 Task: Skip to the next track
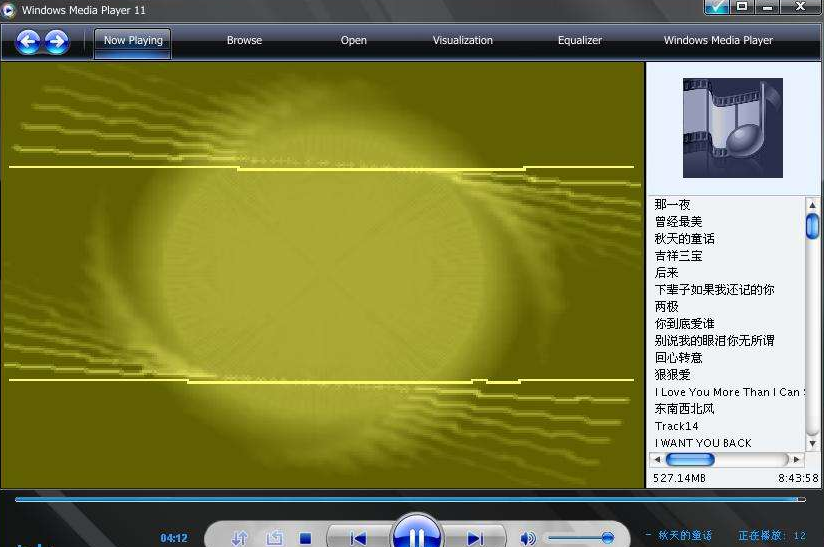click(x=476, y=538)
